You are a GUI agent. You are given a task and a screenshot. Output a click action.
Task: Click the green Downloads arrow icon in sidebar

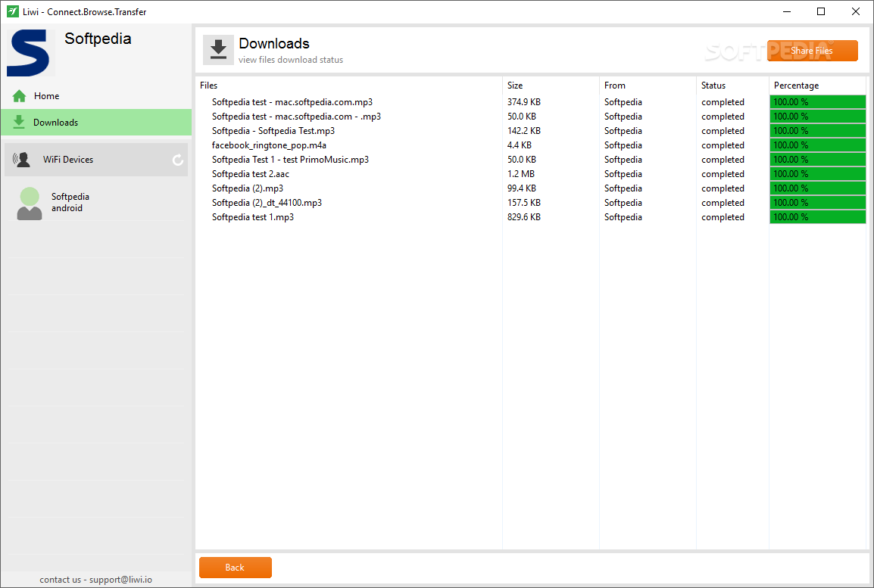(19, 122)
